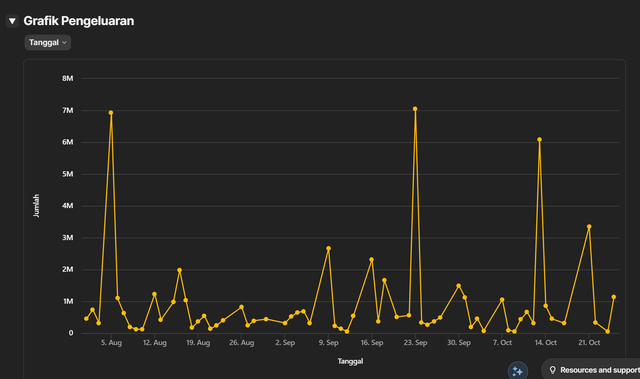Select the 6M peak point before 14. Oct

[540, 140]
